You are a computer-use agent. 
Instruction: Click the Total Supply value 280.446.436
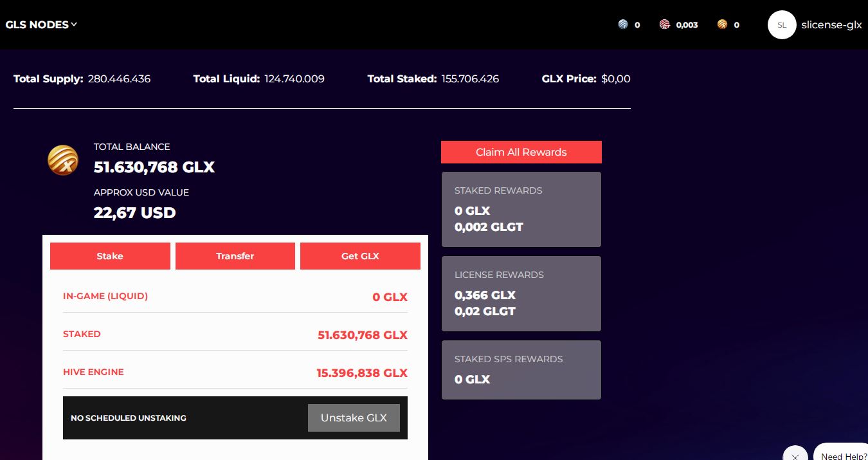pos(119,79)
